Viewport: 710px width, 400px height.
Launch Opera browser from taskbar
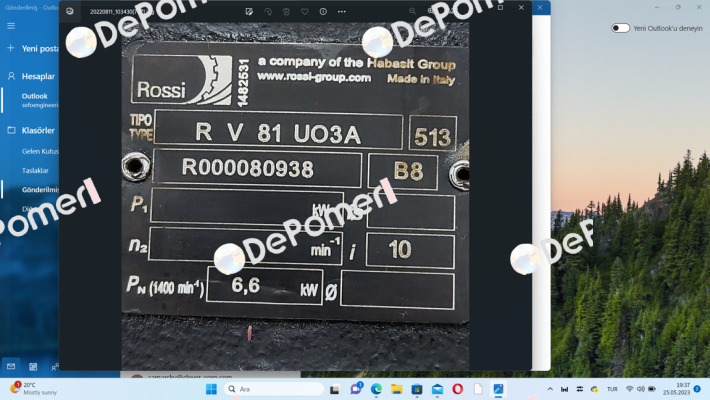(457, 389)
